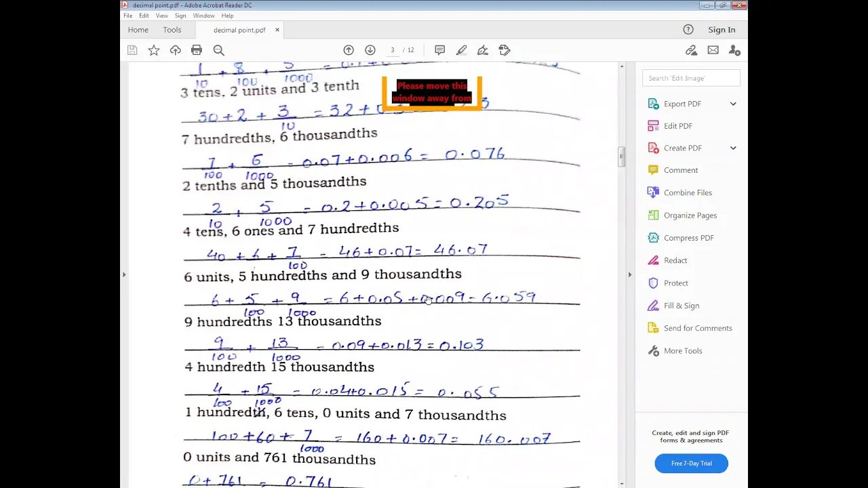The height and width of the screenshot is (488, 868).
Task: Open the sign document pen icon
Action: click(x=483, y=50)
